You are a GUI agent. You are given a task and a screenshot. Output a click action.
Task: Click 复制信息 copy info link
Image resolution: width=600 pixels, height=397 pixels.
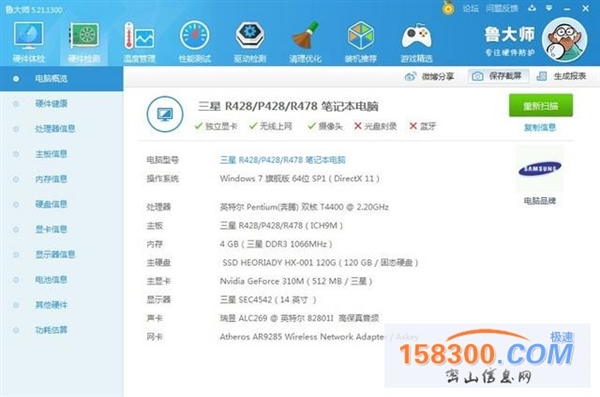[x=540, y=127]
